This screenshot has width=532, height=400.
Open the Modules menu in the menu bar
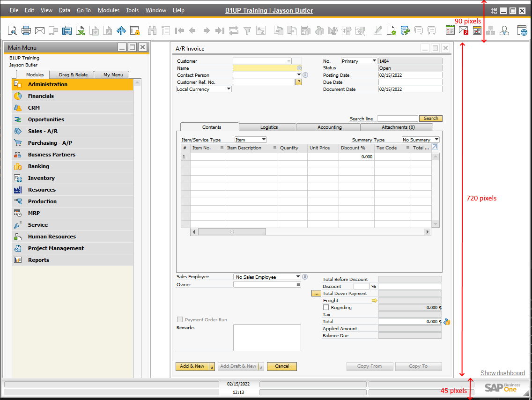(x=109, y=10)
